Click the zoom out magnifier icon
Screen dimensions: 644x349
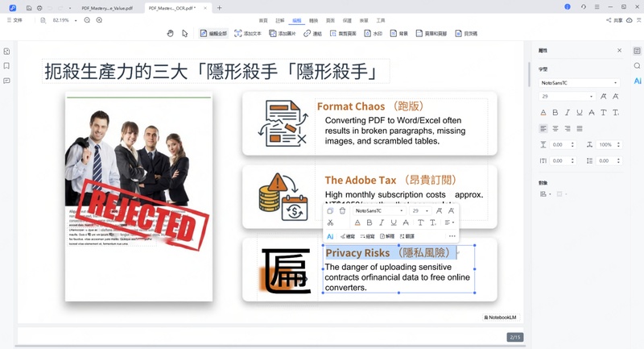pos(87,20)
